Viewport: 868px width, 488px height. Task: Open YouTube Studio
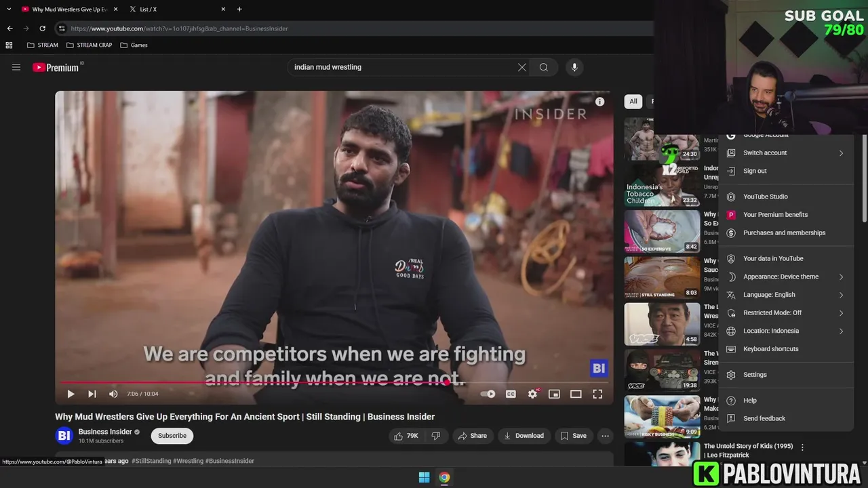[x=786, y=197]
